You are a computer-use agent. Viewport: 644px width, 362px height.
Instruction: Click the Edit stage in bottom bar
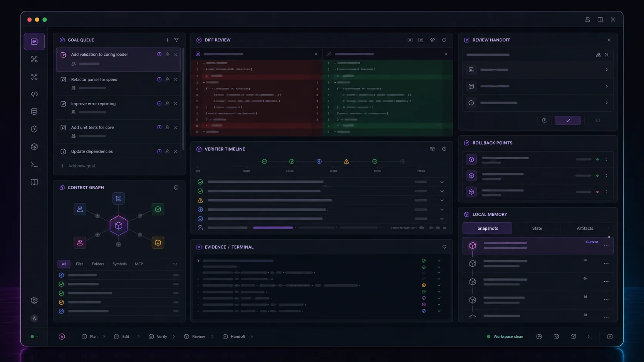[122, 337]
